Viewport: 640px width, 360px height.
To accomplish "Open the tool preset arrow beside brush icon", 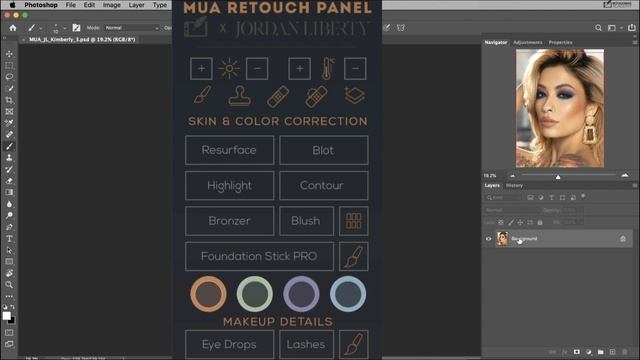I will click(x=40, y=28).
